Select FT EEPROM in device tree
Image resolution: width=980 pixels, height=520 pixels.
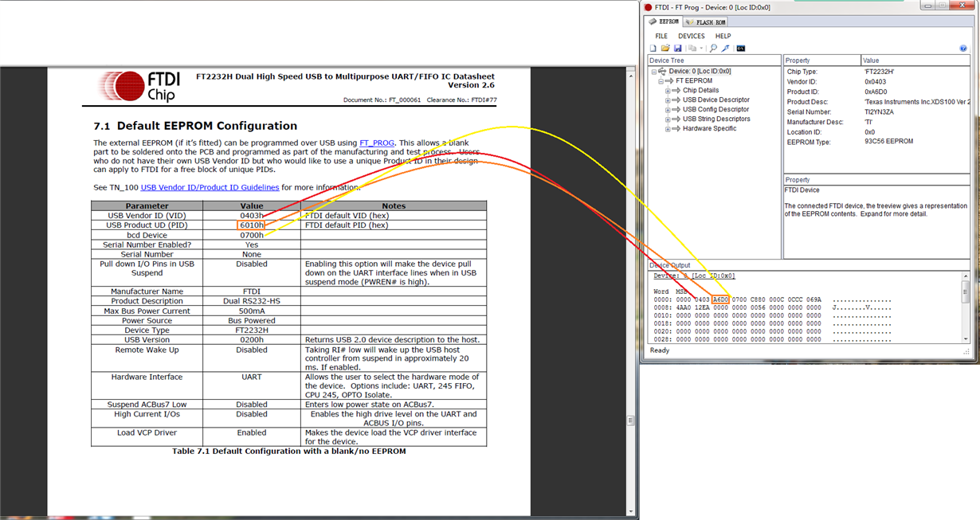pyautogui.click(x=694, y=80)
